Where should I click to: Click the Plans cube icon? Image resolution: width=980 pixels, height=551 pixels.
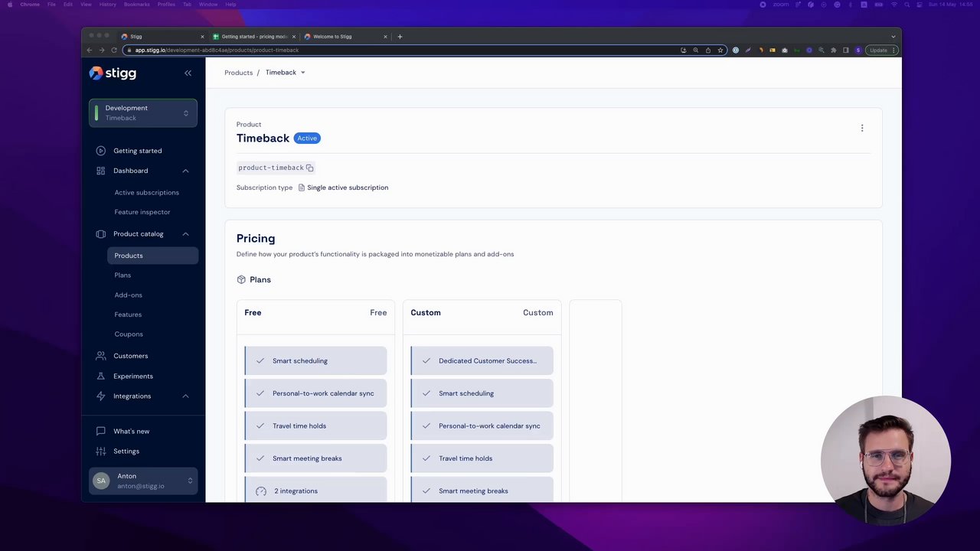click(241, 279)
